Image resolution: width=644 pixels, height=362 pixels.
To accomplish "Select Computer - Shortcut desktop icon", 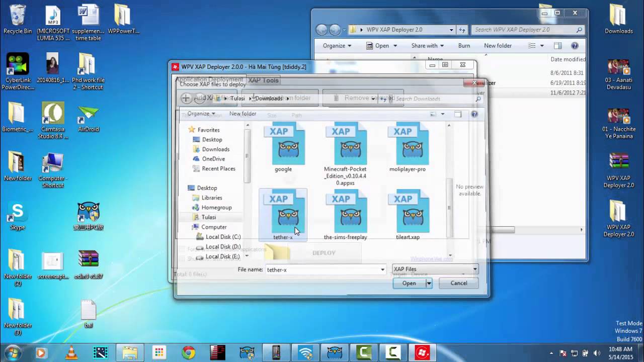I will (53, 170).
